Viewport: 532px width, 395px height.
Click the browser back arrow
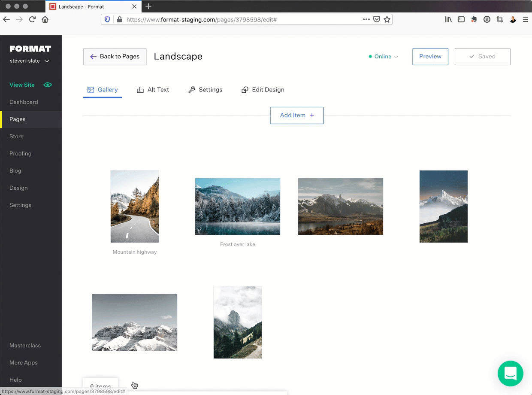pyautogui.click(x=6, y=19)
